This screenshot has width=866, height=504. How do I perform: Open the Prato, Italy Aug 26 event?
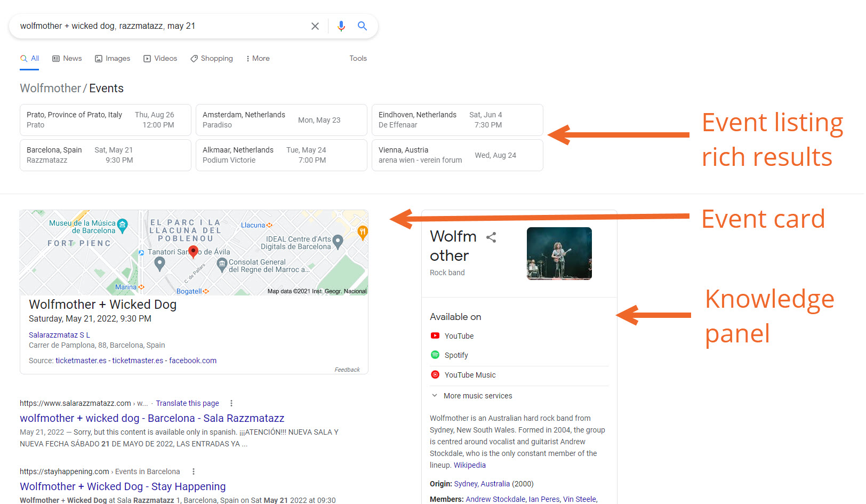(106, 120)
